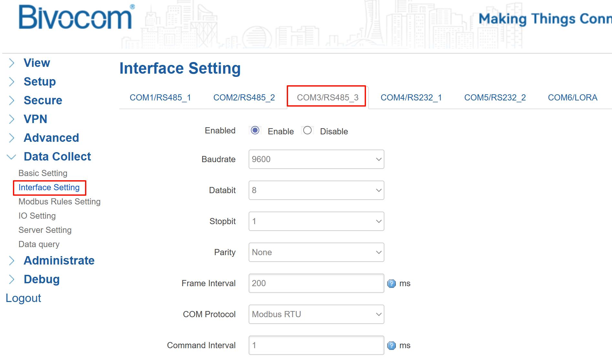
Task: Select the Disable radio button
Action: 307,130
